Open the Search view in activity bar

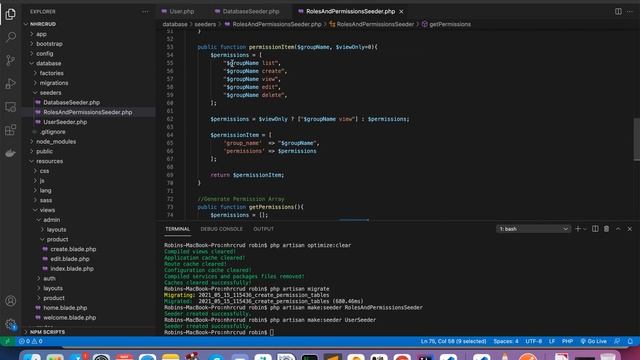click(11, 37)
